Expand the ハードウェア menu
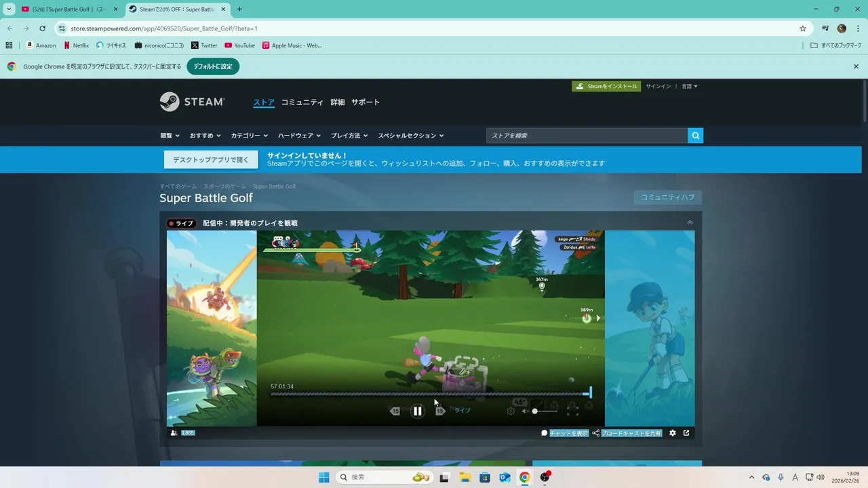Viewport: 868px width, 488px height. [299, 136]
